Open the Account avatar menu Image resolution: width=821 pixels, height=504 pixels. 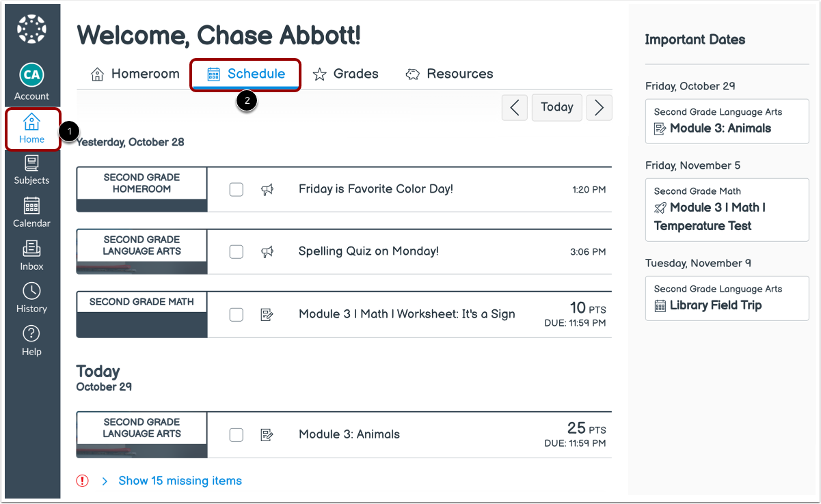tap(31, 76)
